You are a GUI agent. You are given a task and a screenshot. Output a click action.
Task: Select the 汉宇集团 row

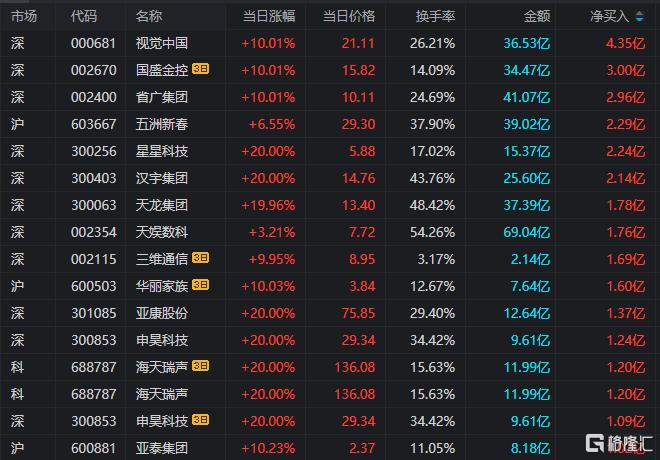330,178
